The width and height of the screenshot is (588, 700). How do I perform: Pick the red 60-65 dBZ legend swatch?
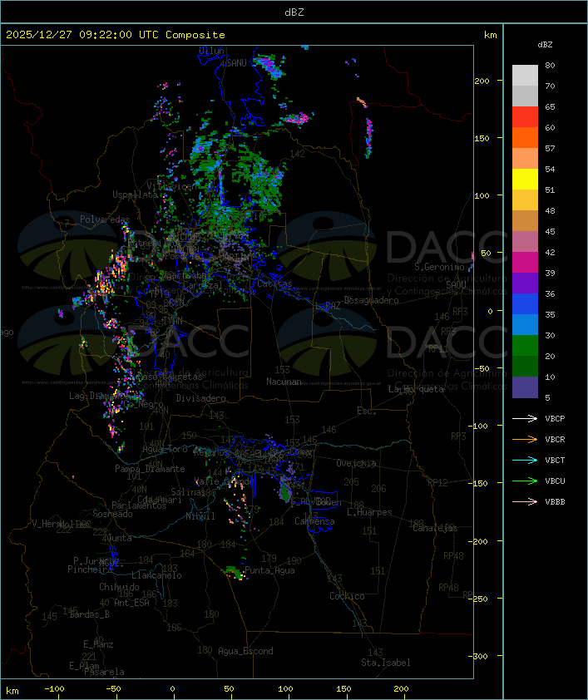525,116
